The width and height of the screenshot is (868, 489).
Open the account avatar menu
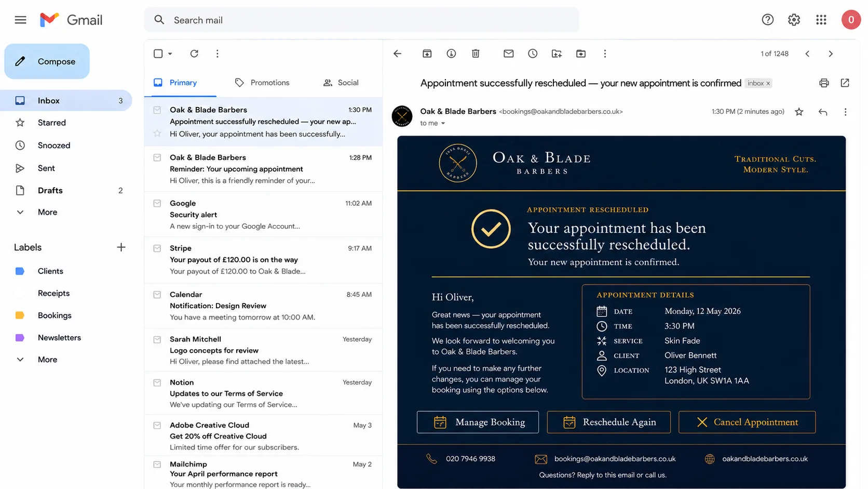851,20
